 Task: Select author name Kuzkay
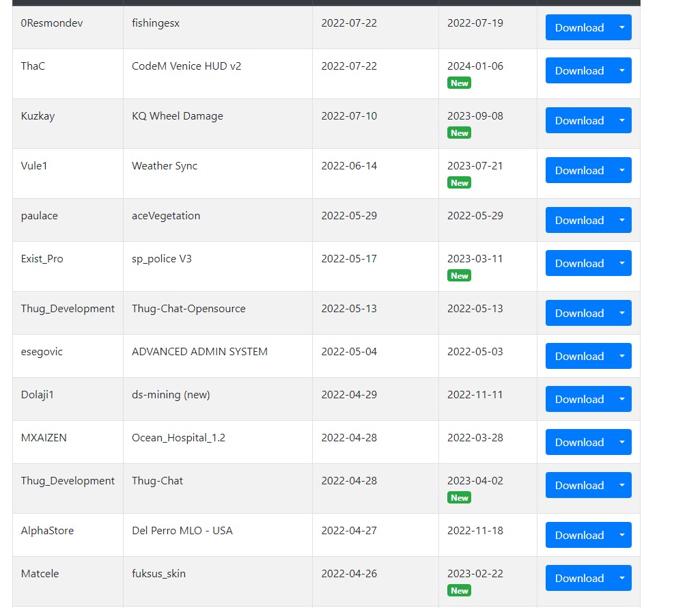pyautogui.click(x=38, y=116)
